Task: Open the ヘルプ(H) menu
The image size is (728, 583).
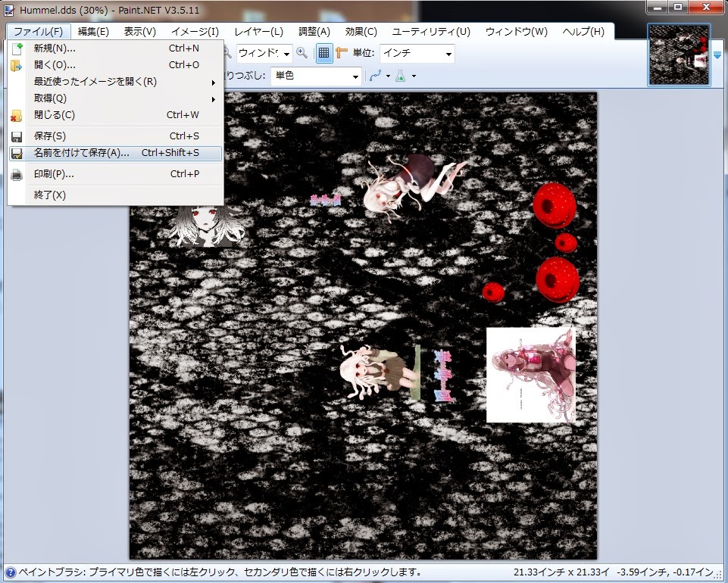Action: 583,32
